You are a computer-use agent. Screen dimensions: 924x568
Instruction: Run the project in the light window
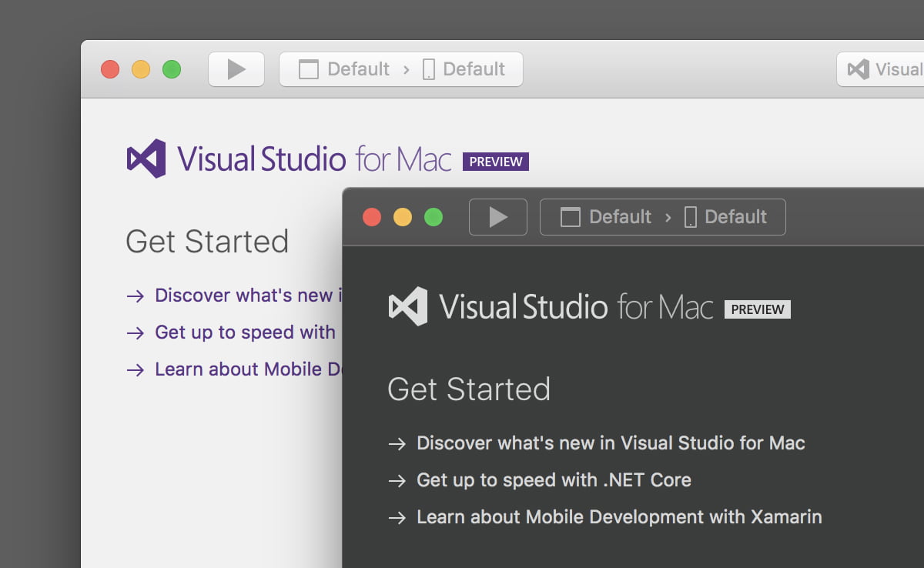point(236,68)
